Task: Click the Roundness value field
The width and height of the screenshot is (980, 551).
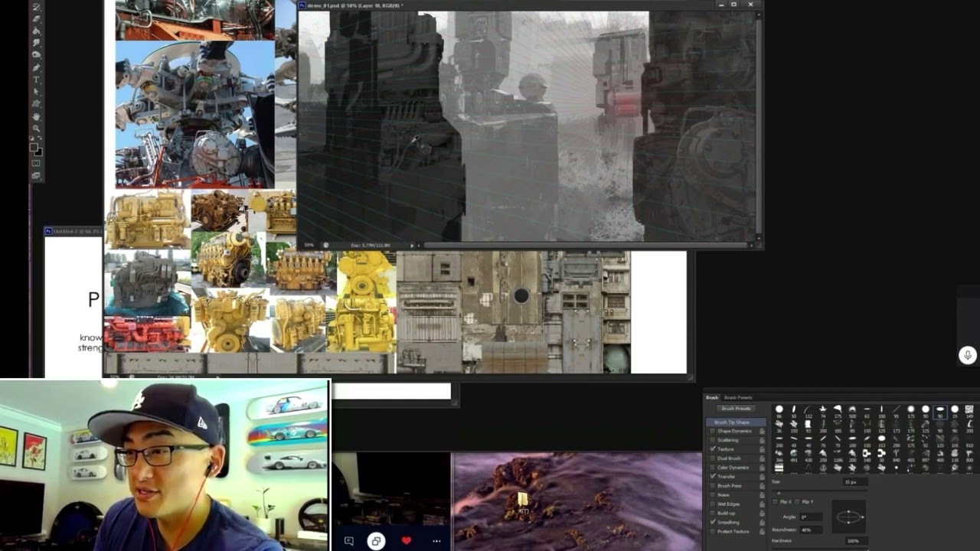Action: (811, 530)
